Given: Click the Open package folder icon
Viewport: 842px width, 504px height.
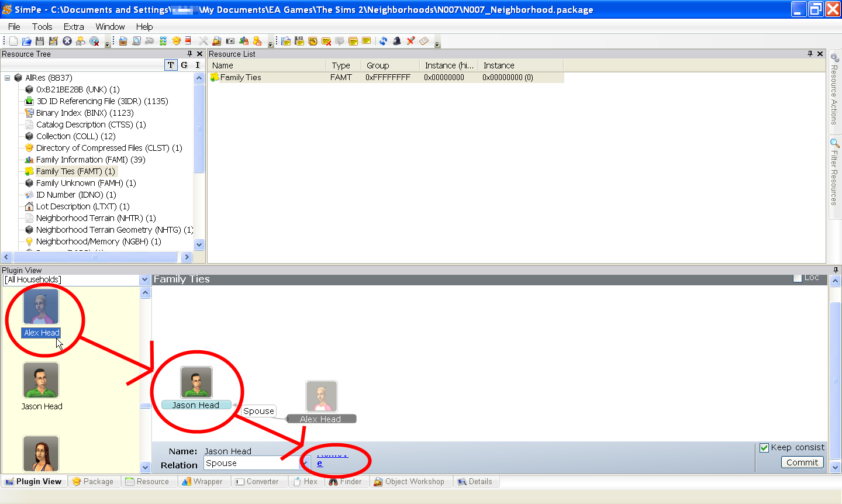Looking at the screenshot, I should point(26,41).
